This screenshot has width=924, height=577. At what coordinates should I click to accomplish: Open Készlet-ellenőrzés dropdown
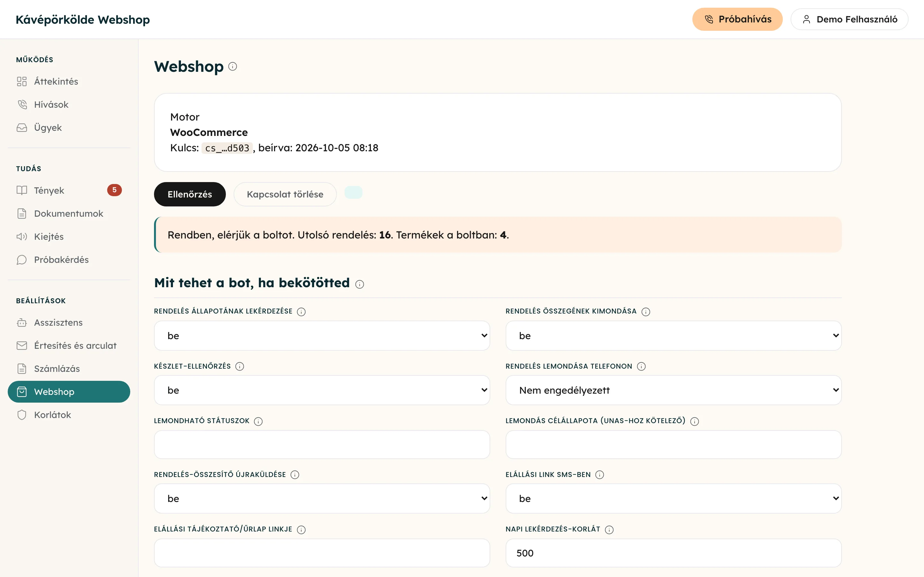point(322,390)
